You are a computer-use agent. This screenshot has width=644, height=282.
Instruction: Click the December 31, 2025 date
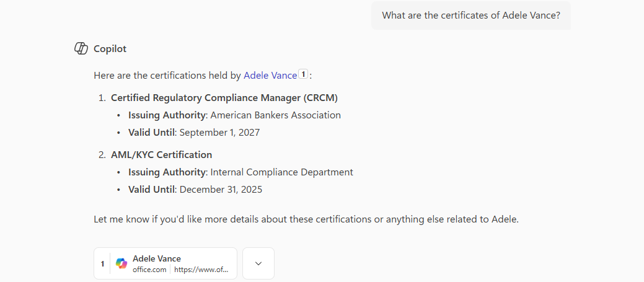(x=221, y=190)
